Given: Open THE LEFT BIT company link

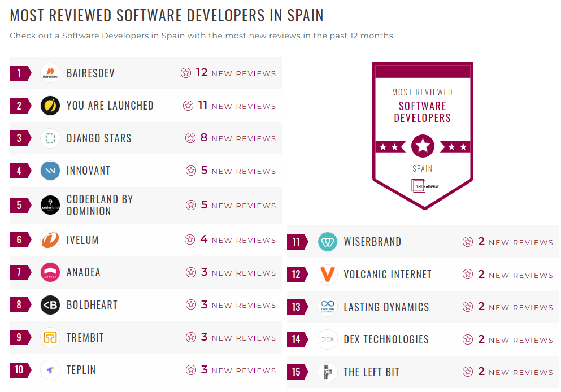Looking at the screenshot, I should coord(371,372).
